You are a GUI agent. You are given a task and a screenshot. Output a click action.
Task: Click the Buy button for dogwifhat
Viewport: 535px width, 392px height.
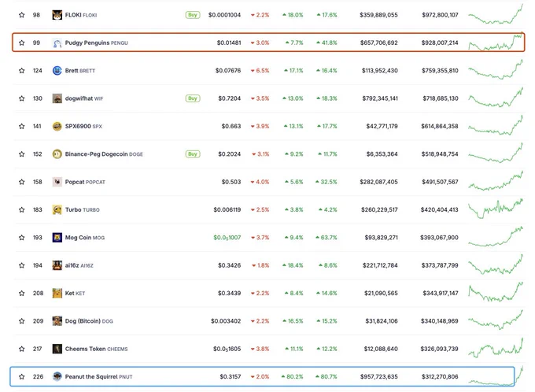click(x=193, y=98)
